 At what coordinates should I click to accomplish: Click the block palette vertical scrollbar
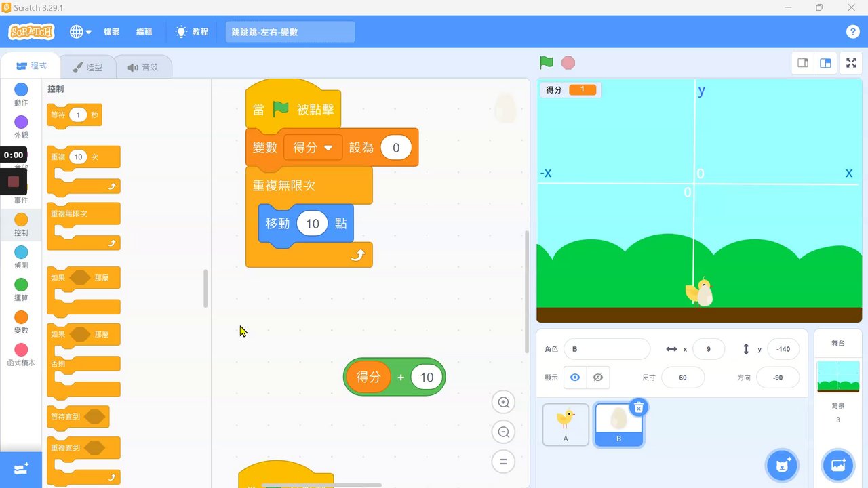pos(205,289)
